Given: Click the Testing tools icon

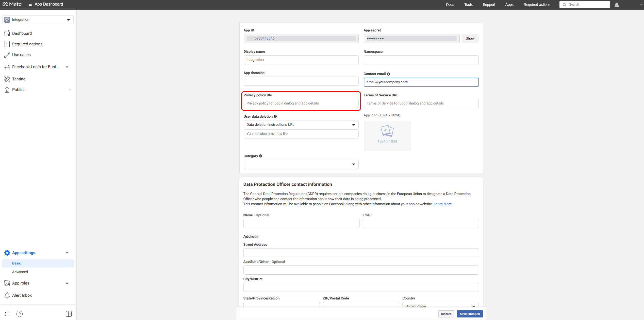Looking at the screenshot, I should coord(7,79).
